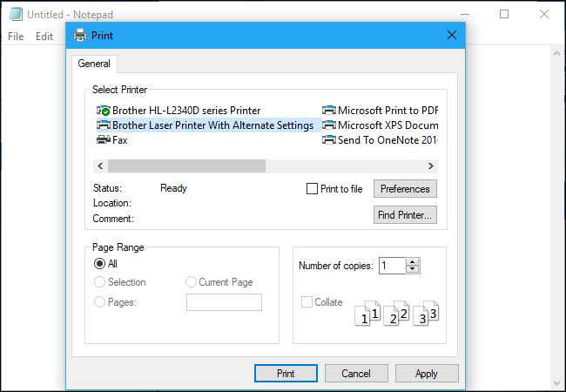Decrease the number of copies with down arrow

(413, 270)
